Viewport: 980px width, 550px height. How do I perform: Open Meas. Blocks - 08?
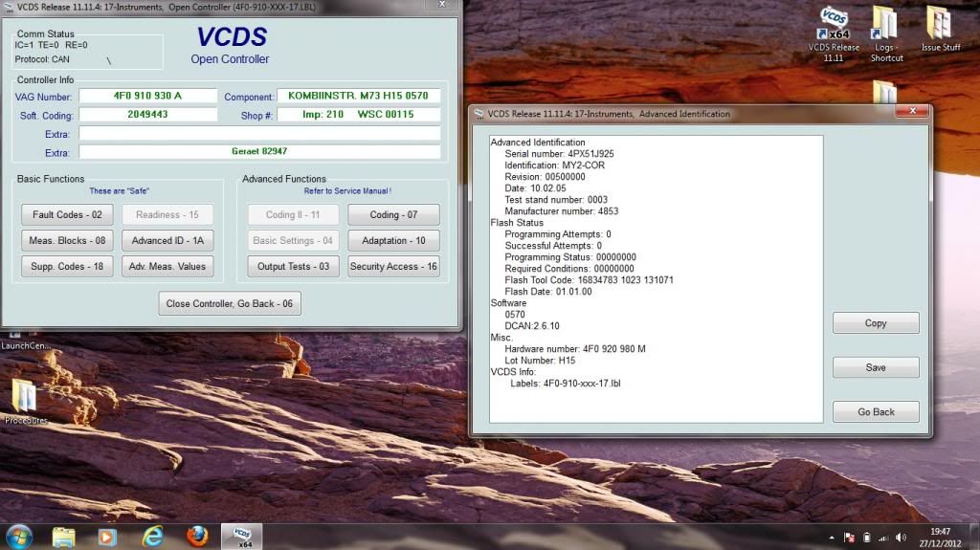[67, 240]
